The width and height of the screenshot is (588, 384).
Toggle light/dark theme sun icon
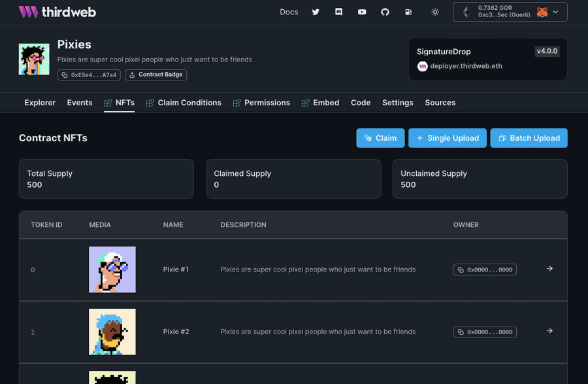tap(435, 12)
